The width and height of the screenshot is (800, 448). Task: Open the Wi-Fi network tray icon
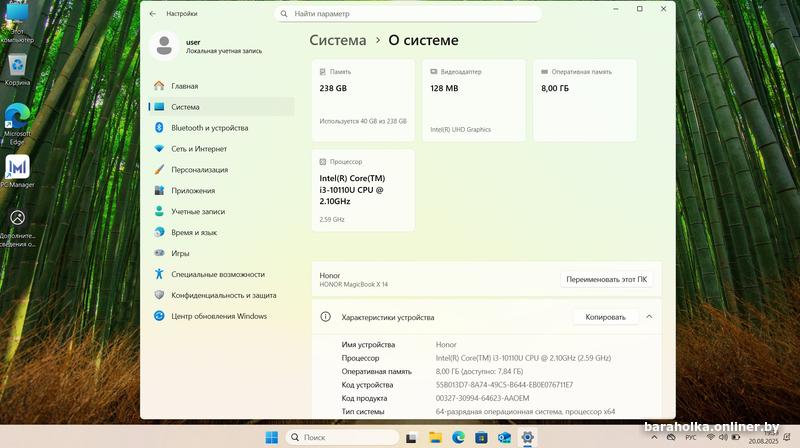(711, 437)
